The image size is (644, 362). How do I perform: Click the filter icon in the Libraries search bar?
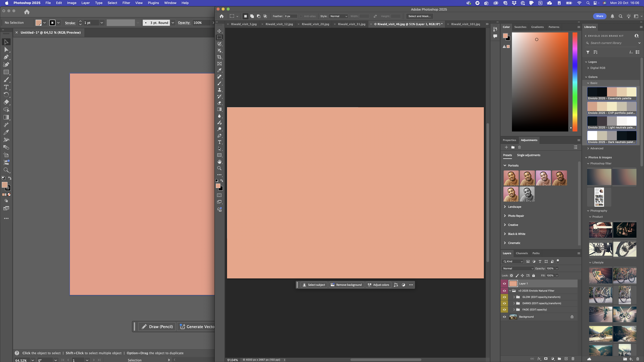coord(588,52)
